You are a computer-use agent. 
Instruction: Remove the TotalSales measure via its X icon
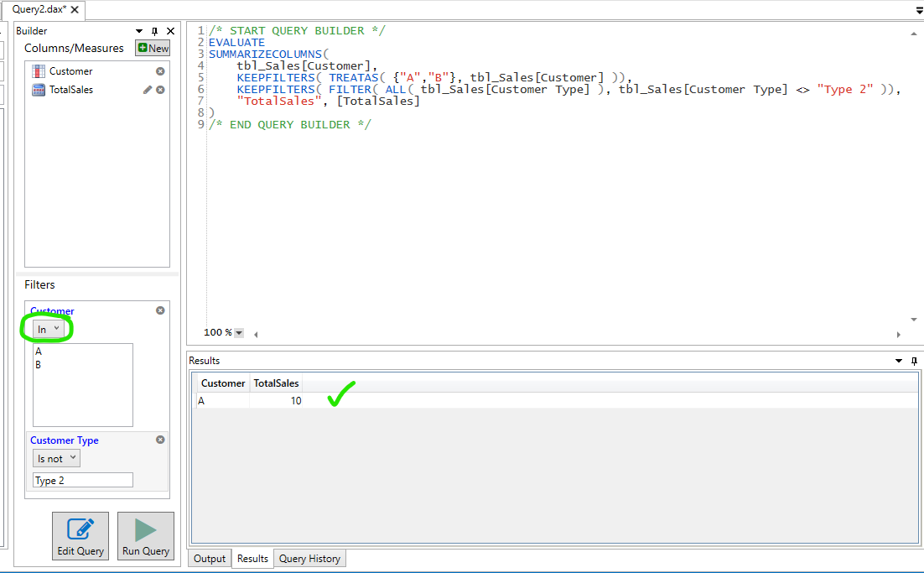tap(158, 89)
